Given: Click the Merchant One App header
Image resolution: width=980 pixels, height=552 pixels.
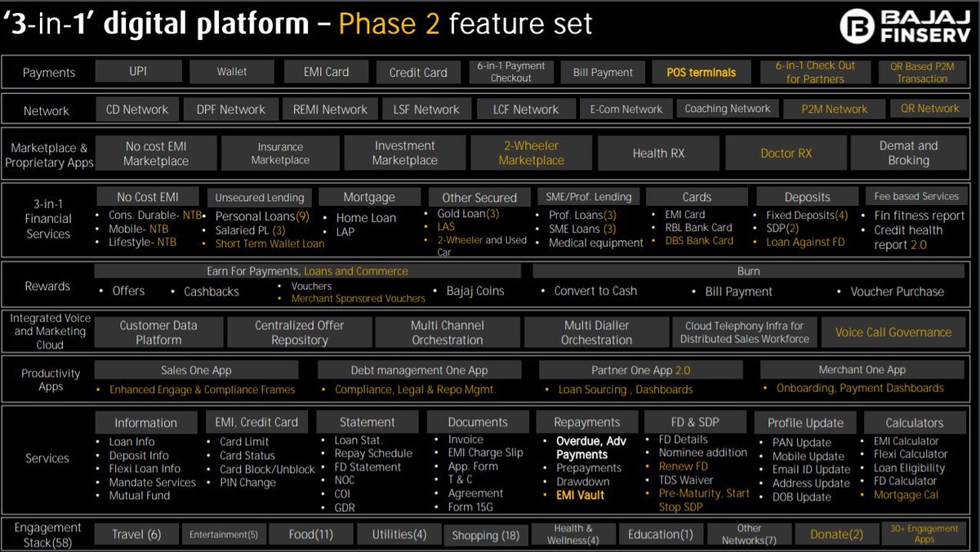Looking at the screenshot, I should [862, 370].
